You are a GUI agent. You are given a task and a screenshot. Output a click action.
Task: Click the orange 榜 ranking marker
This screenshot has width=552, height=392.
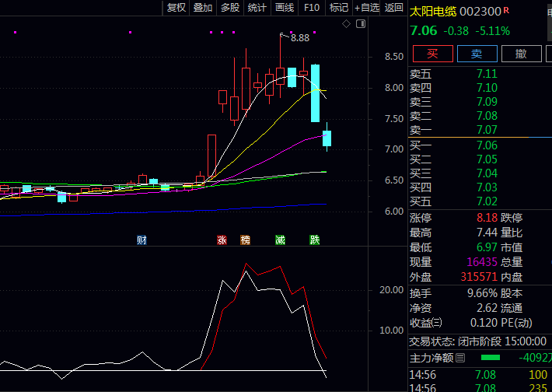pyautogui.click(x=246, y=240)
